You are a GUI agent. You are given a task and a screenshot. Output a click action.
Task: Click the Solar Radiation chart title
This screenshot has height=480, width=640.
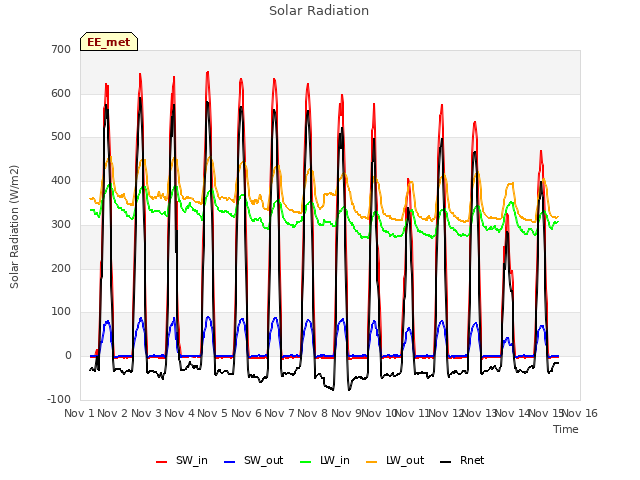pyautogui.click(x=319, y=11)
